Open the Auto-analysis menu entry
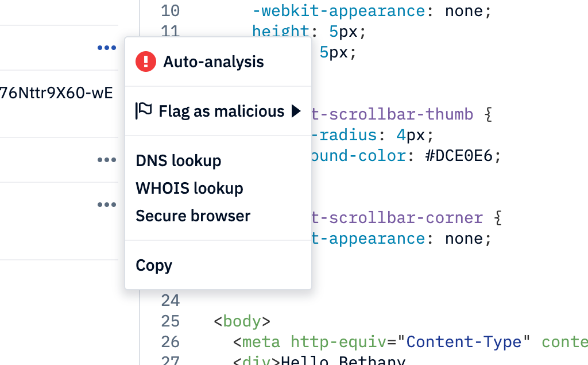This screenshot has height=365, width=588. pos(218,62)
